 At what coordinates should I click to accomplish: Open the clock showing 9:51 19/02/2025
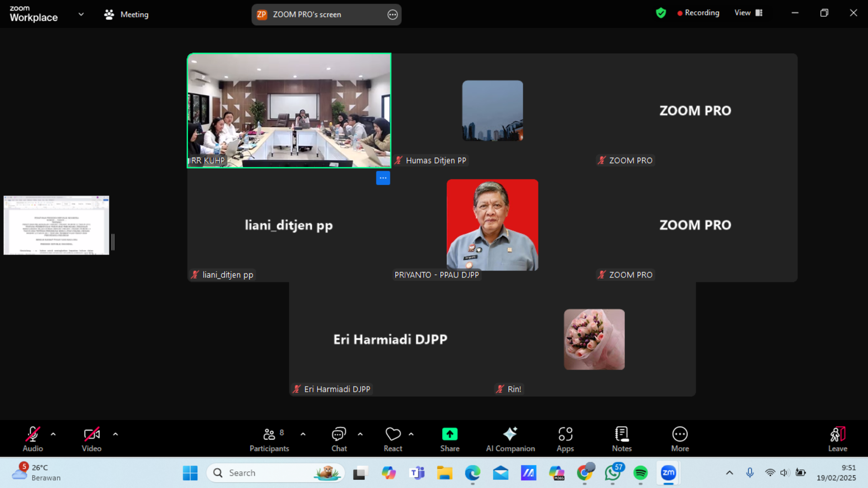(x=836, y=473)
